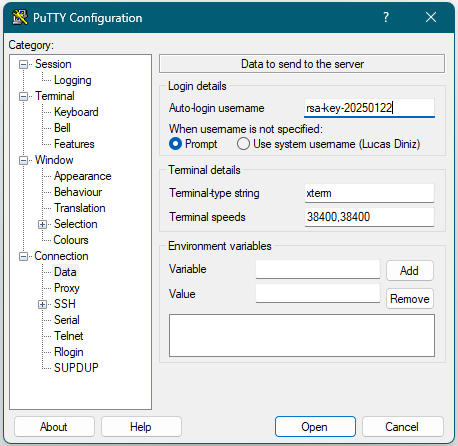Add the environment variable
This screenshot has width=458, height=446.
410,271
